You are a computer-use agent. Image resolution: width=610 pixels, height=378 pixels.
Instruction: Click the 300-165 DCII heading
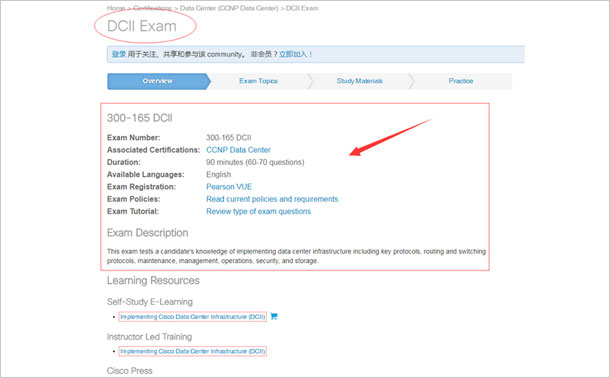[140, 118]
